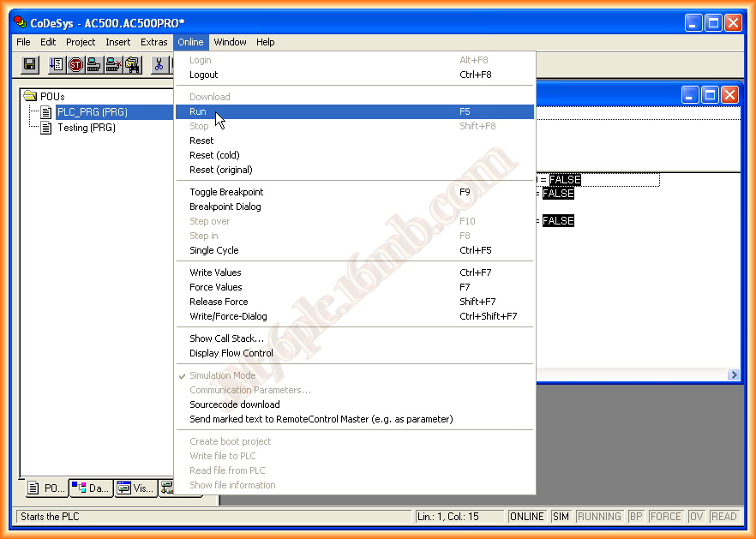Choose Run in the Online menu
The height and width of the screenshot is (539, 756).
pyautogui.click(x=198, y=111)
